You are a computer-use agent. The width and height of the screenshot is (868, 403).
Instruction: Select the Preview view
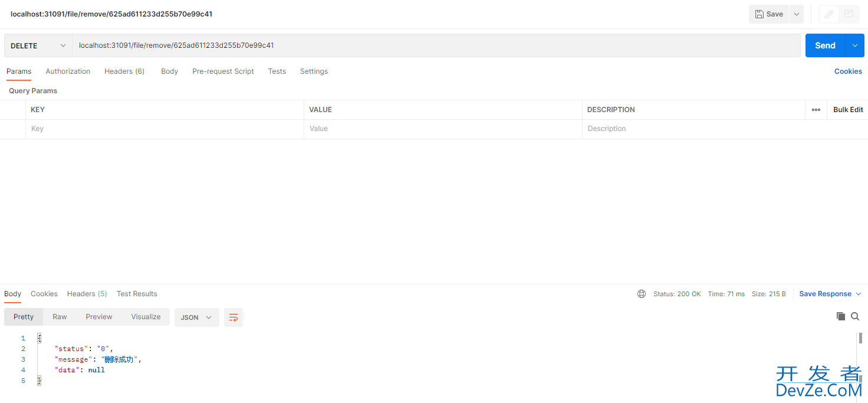[99, 317]
